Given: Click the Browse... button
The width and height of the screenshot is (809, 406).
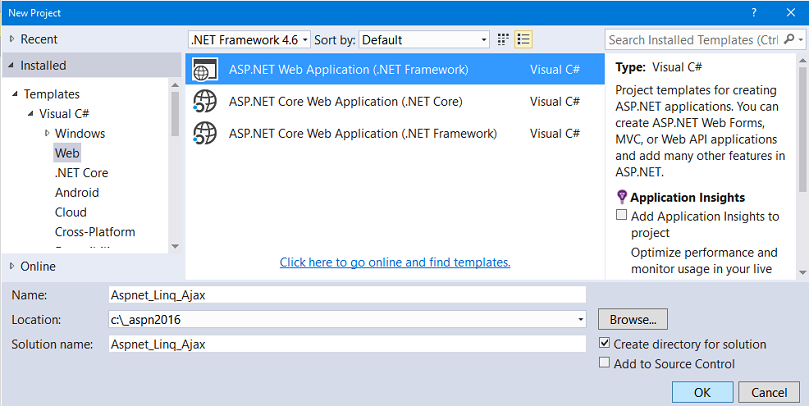Looking at the screenshot, I should point(633,319).
